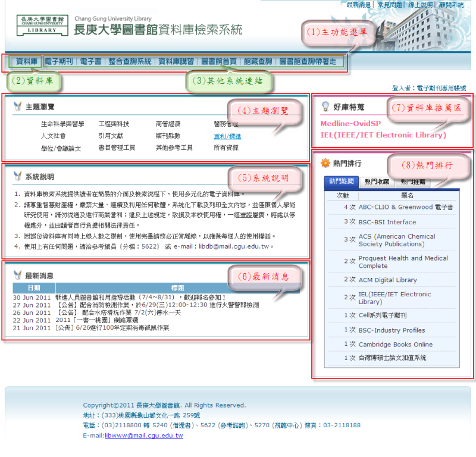Select the 熱門點閱 tab
The image size is (476, 457).
341,181
